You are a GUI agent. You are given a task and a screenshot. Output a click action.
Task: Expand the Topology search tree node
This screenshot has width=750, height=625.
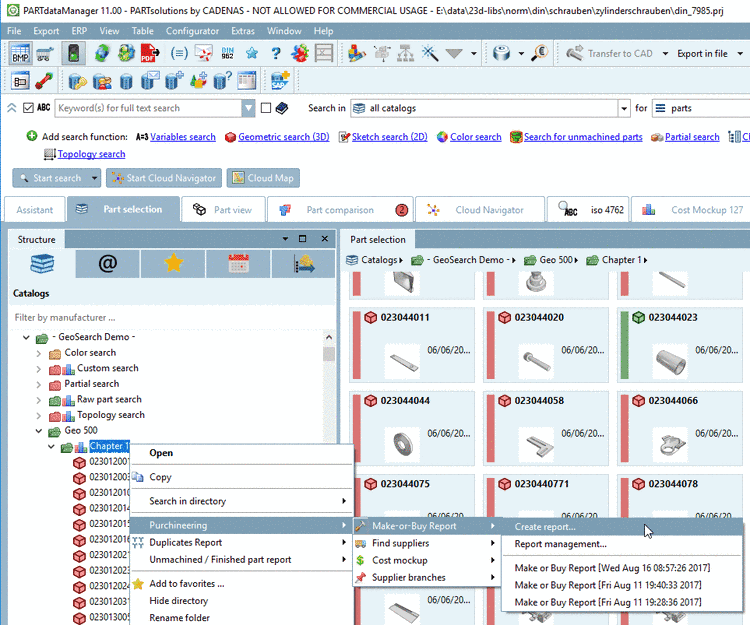pyautogui.click(x=39, y=416)
